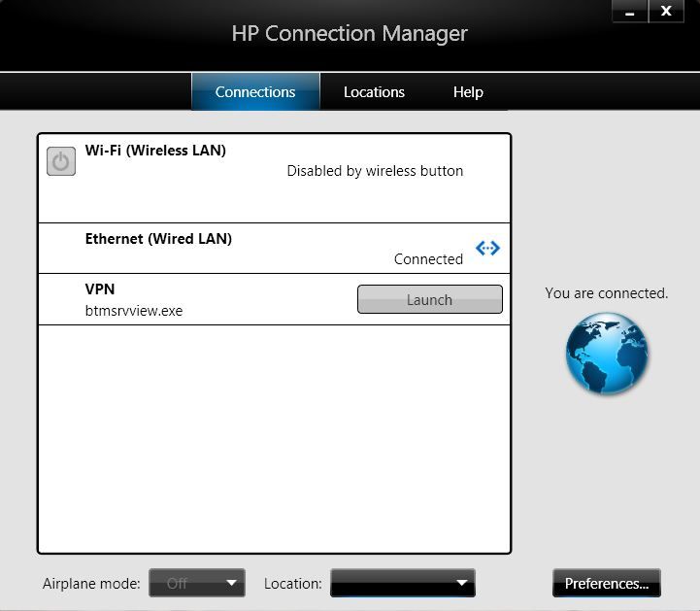Click the 'Location:' label
Image resolution: width=700 pixels, height=611 pixels.
click(293, 583)
